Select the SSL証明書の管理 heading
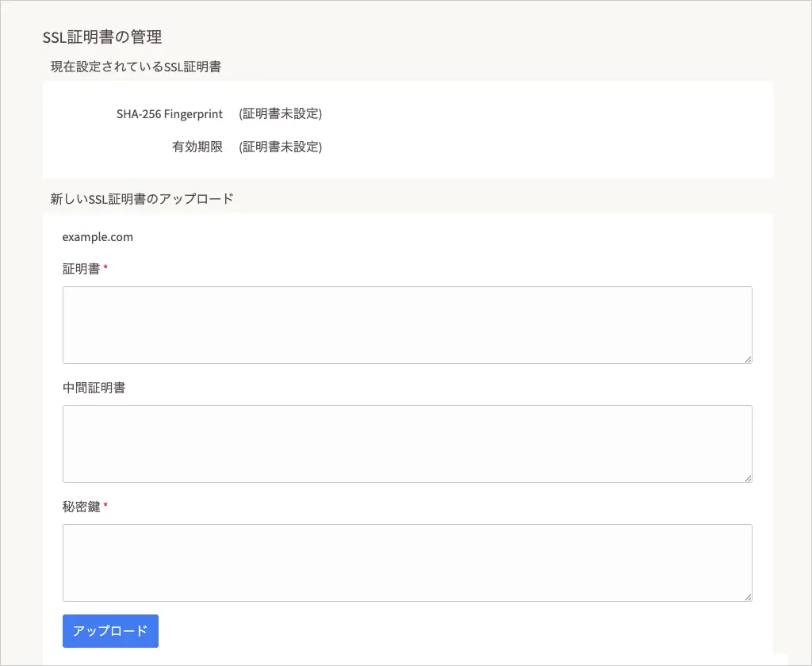 (102, 37)
